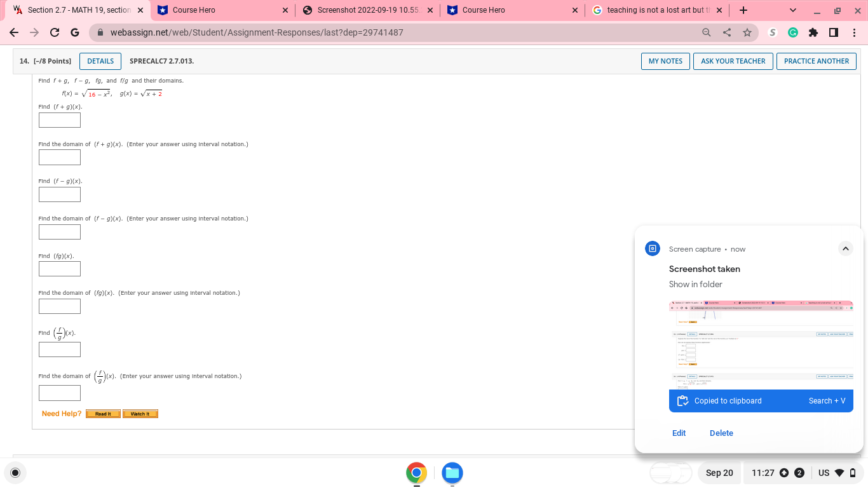Go back to the previous page
868x488 pixels.
click(14, 32)
